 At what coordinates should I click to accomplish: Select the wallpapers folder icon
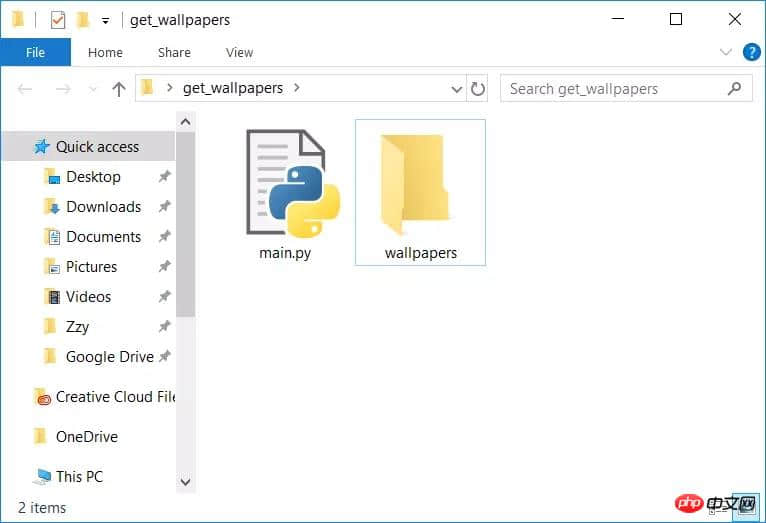(x=414, y=184)
